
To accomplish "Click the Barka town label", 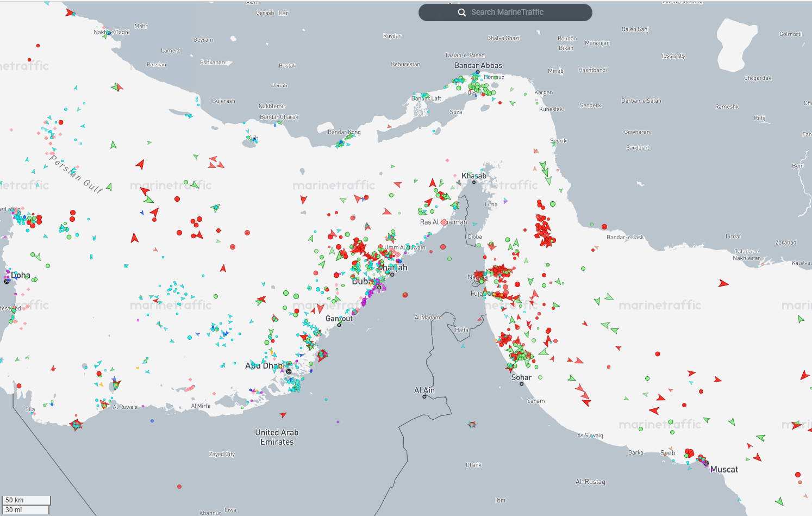I will (636, 452).
